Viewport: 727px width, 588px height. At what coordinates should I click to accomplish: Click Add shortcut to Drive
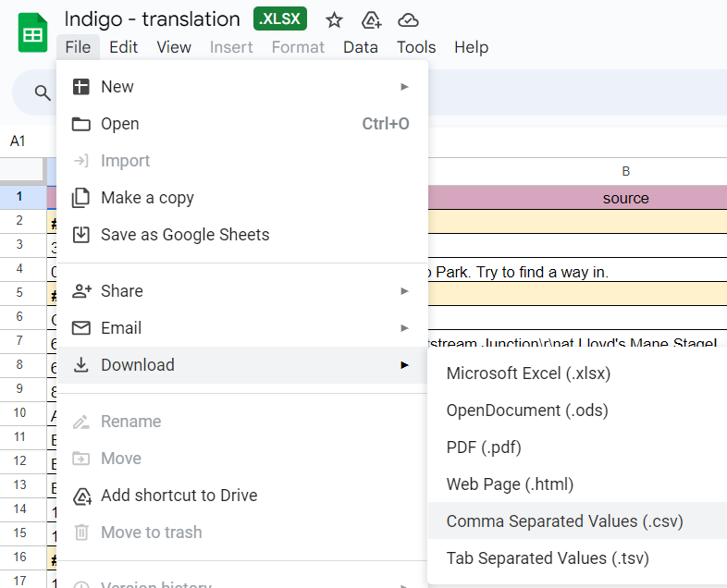tap(179, 496)
